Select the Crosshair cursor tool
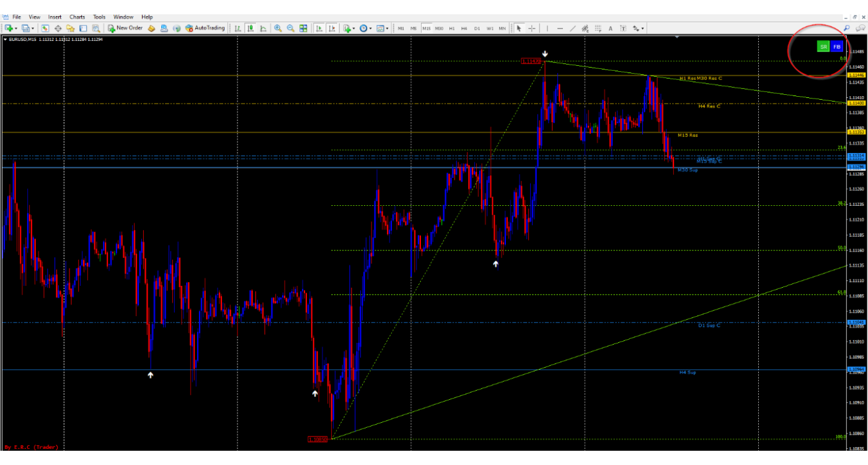The height and width of the screenshot is (465, 868). [532, 28]
